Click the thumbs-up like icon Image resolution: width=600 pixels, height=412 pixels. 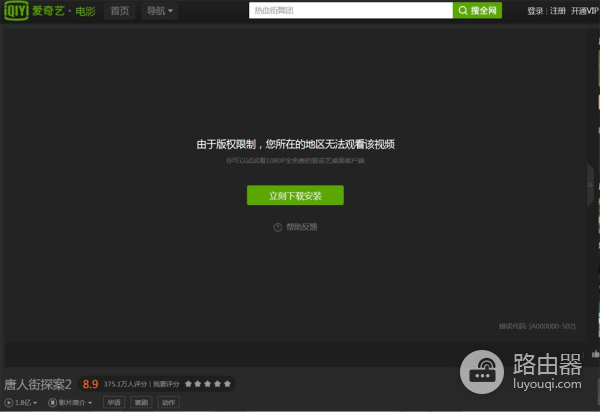click(x=595, y=354)
